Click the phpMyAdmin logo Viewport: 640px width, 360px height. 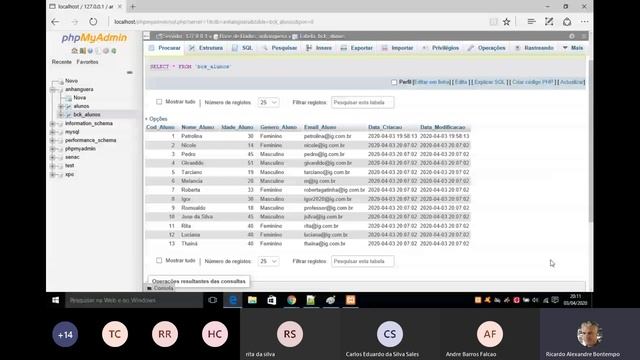pos(94,38)
